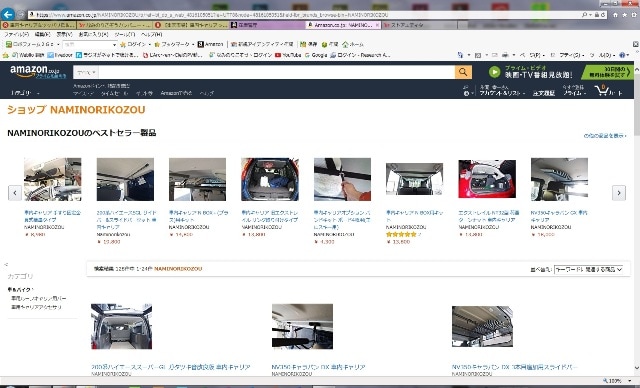Screen dimensions: 640x388
Task: Open the 200系ハイエース スーパーGL product title
Action: tap(171, 367)
